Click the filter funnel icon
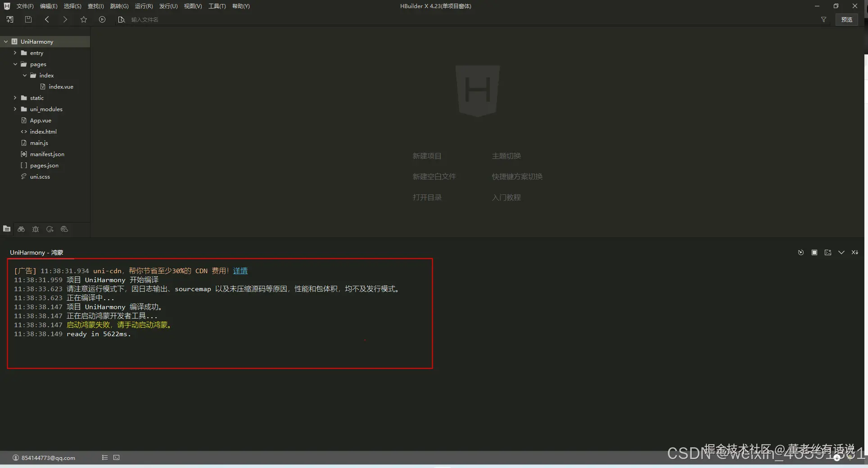The width and height of the screenshot is (868, 468). [823, 19]
